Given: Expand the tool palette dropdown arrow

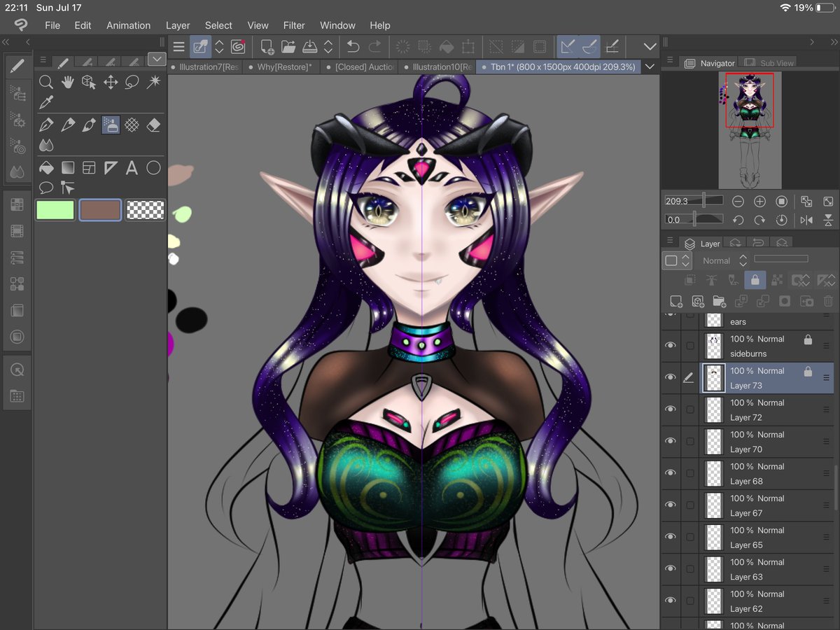Looking at the screenshot, I should [x=157, y=59].
